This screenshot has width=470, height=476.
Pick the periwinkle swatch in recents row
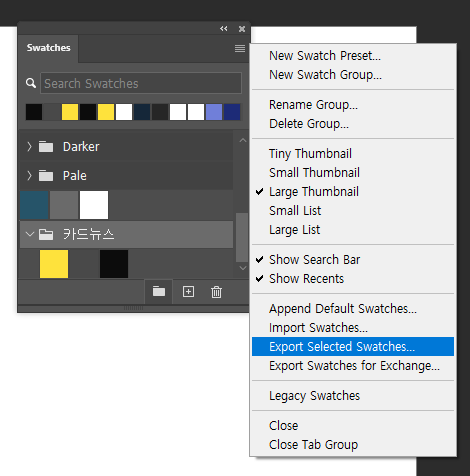(214, 112)
